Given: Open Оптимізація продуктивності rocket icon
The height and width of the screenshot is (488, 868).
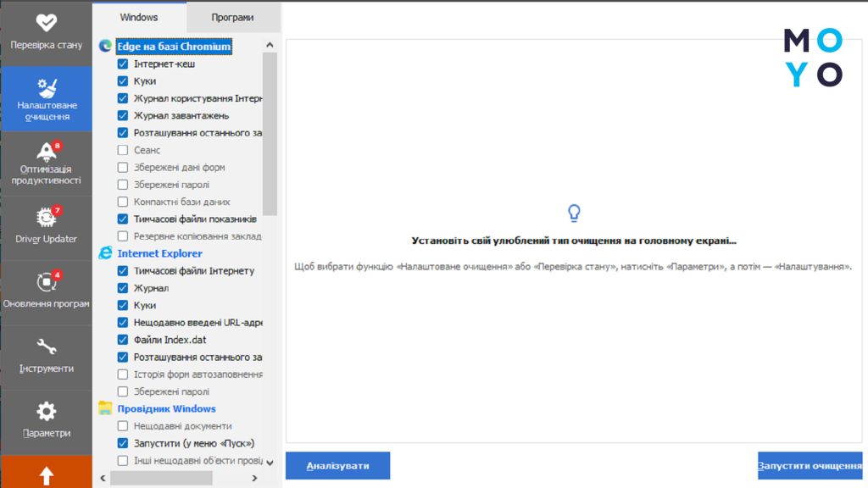Looking at the screenshot, I should click(x=46, y=152).
